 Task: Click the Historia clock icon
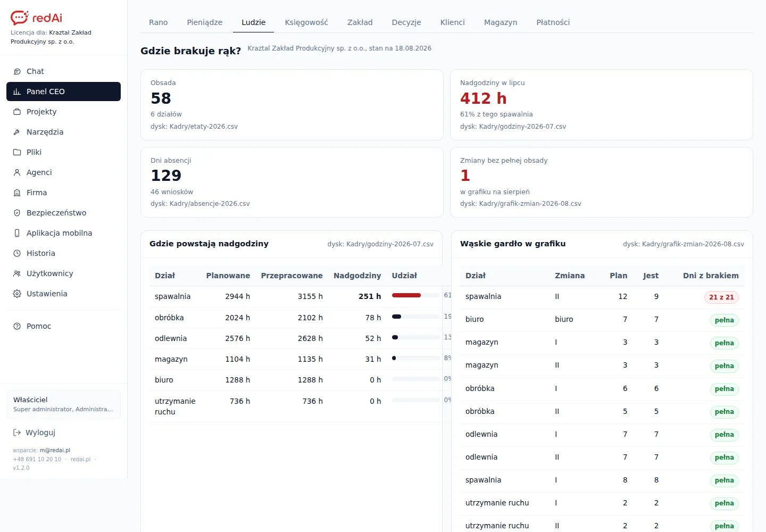[17, 253]
